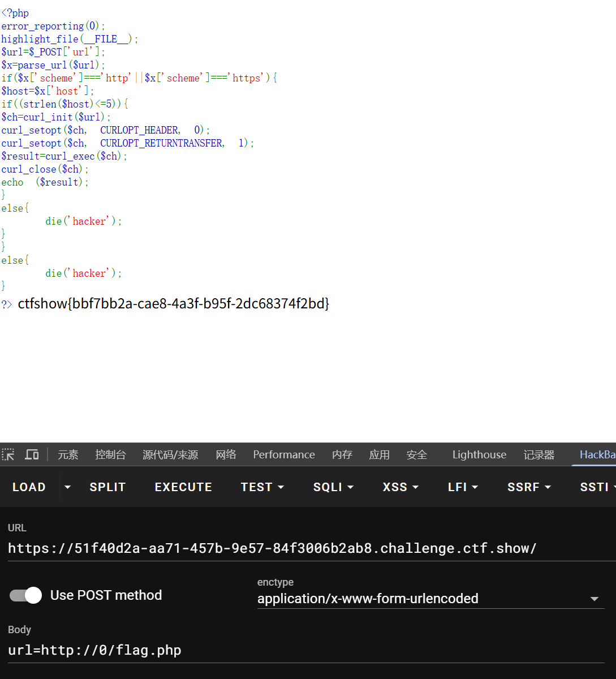
Task: Open the Performance tab
Action: [x=284, y=455]
